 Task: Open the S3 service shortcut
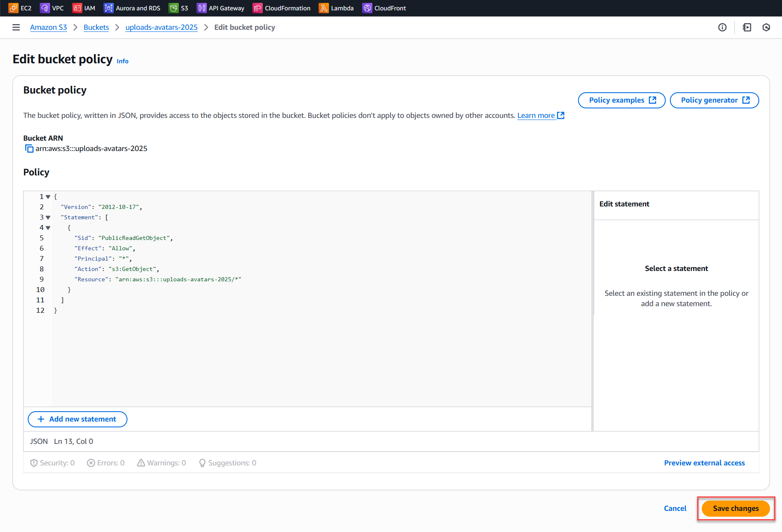(x=178, y=8)
